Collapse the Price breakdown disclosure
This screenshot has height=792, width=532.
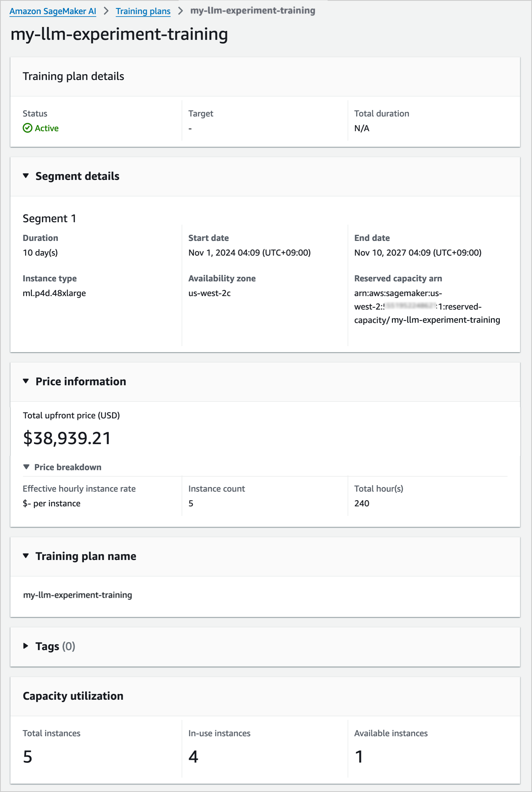[x=26, y=467]
